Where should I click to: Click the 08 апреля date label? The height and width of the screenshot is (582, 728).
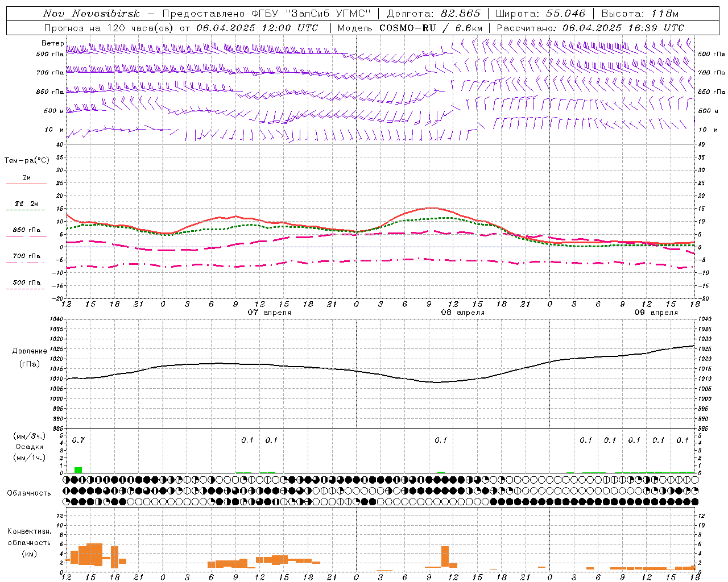[463, 313]
